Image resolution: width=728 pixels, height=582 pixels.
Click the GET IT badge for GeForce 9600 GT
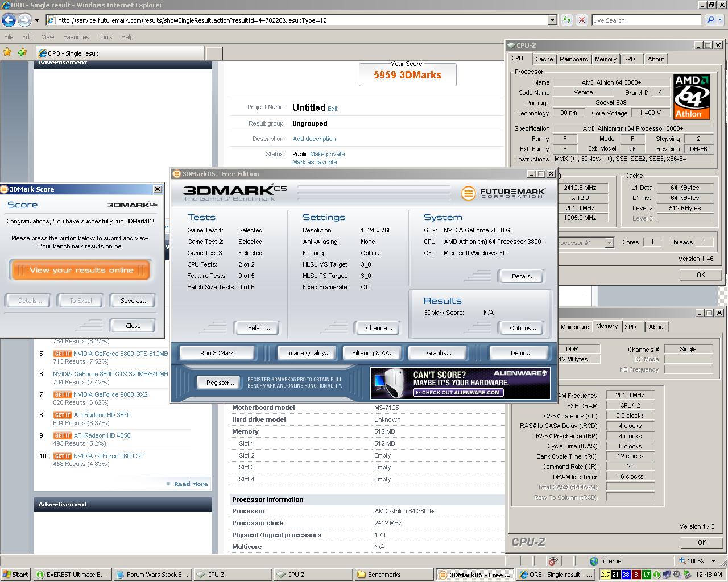(x=62, y=456)
